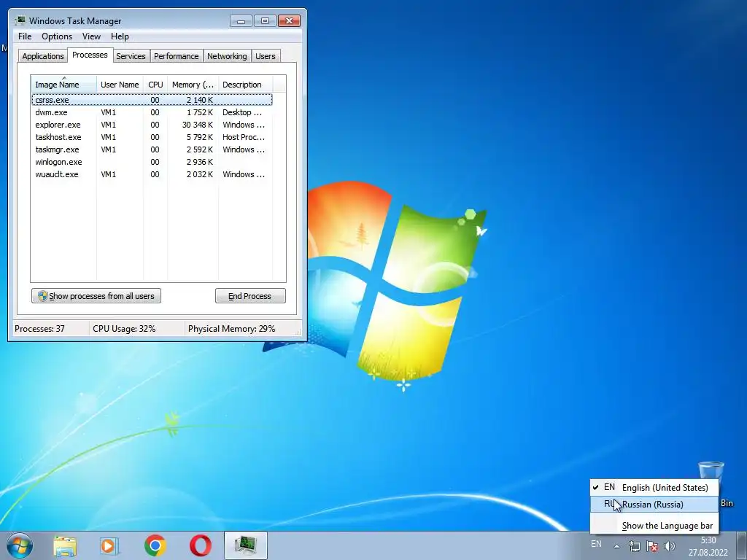Open the Options menu
Viewport: 747px width, 560px height.
tap(57, 36)
